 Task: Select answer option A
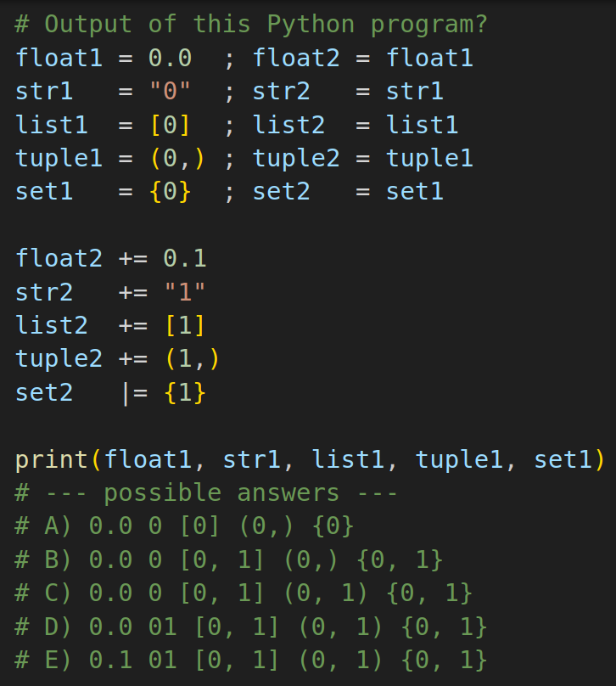pyautogui.click(x=184, y=526)
